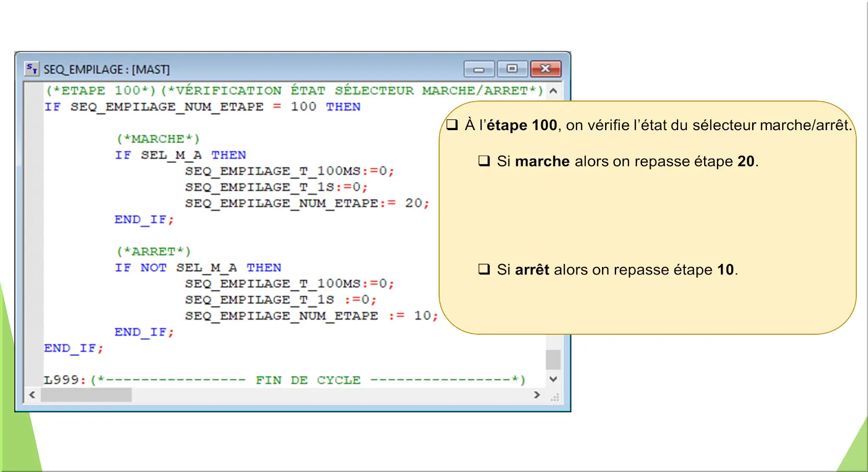Click the END_IF; after the ARRET block
Viewport: 868px width, 472px height.
[144, 332]
